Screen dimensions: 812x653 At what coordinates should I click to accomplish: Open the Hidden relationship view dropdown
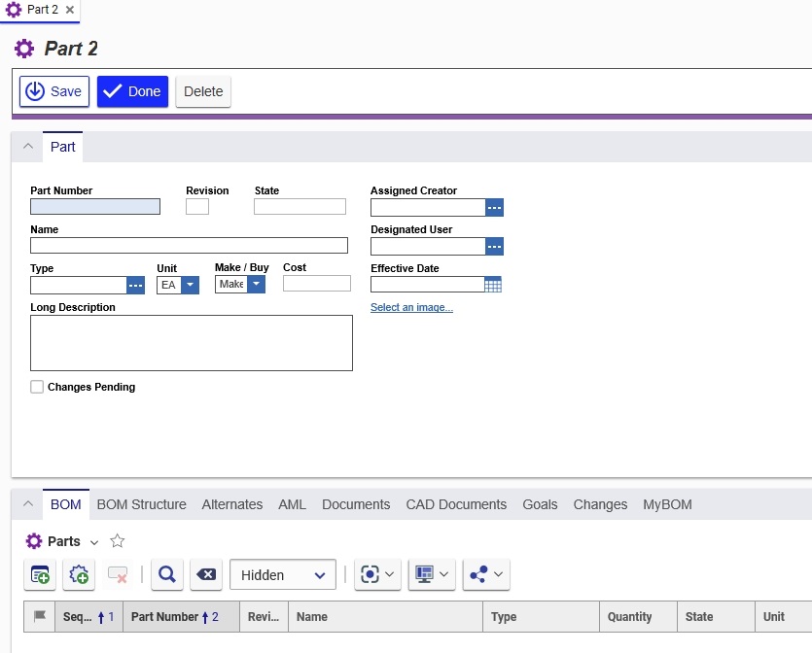coord(283,575)
